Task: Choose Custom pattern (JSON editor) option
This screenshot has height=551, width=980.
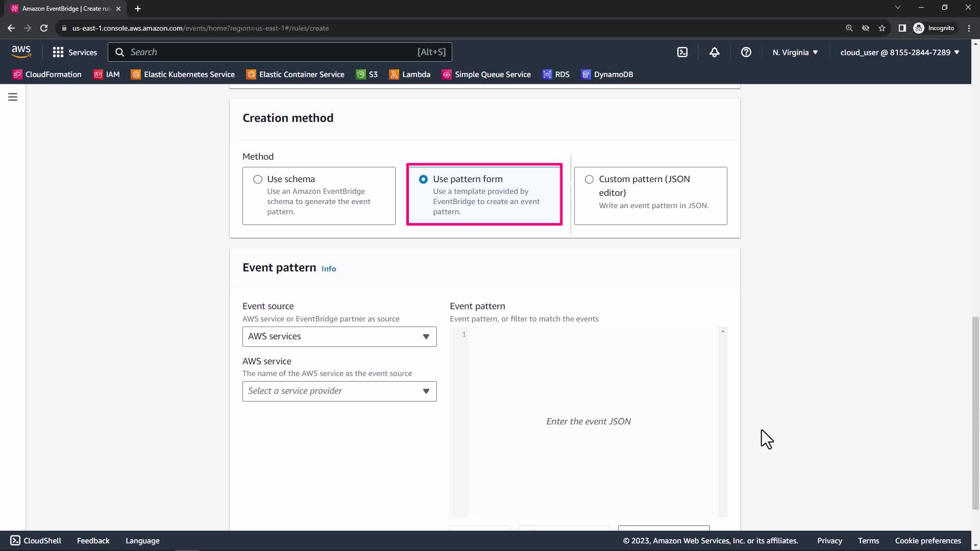Action: (x=589, y=180)
